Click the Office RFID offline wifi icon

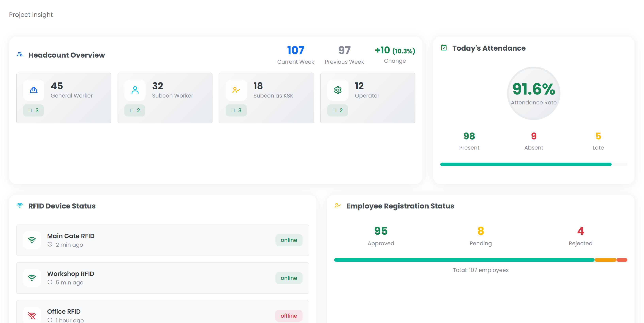(x=32, y=316)
